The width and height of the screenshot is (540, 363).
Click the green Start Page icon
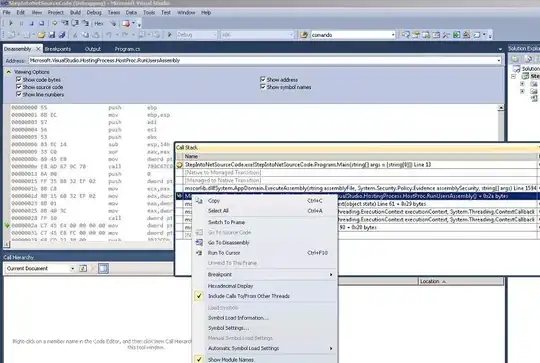click(x=457, y=35)
